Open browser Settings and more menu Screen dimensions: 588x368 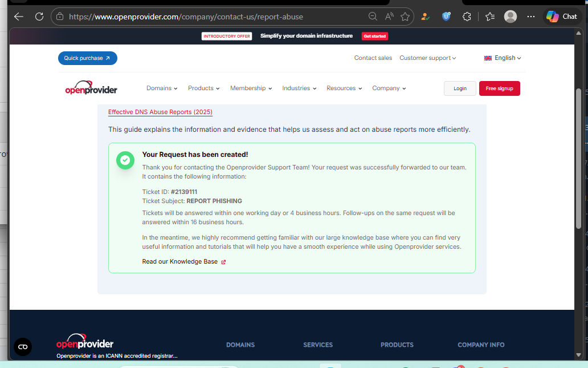tap(531, 17)
